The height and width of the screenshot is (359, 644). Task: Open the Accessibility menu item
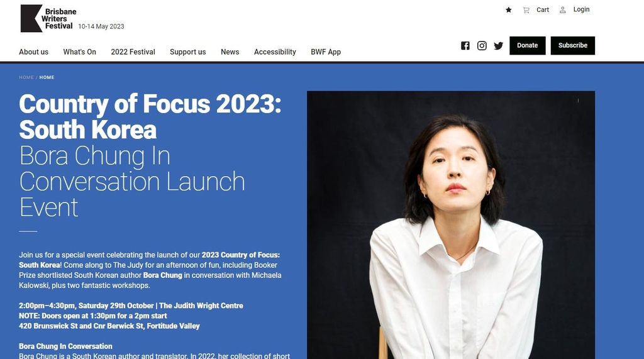point(275,52)
